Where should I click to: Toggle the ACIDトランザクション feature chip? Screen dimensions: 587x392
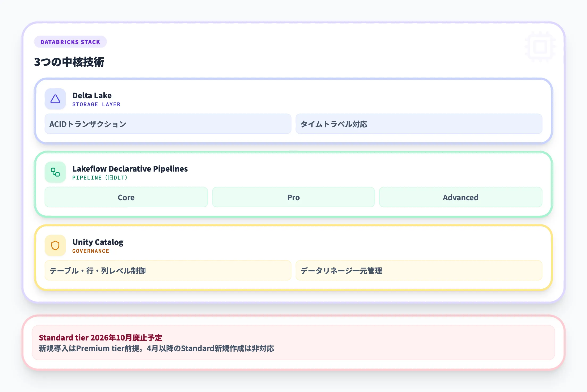pyautogui.click(x=168, y=124)
